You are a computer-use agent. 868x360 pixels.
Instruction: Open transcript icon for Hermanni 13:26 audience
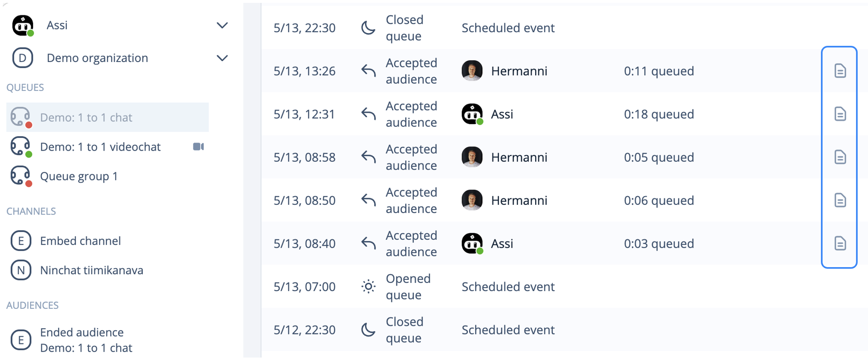840,71
